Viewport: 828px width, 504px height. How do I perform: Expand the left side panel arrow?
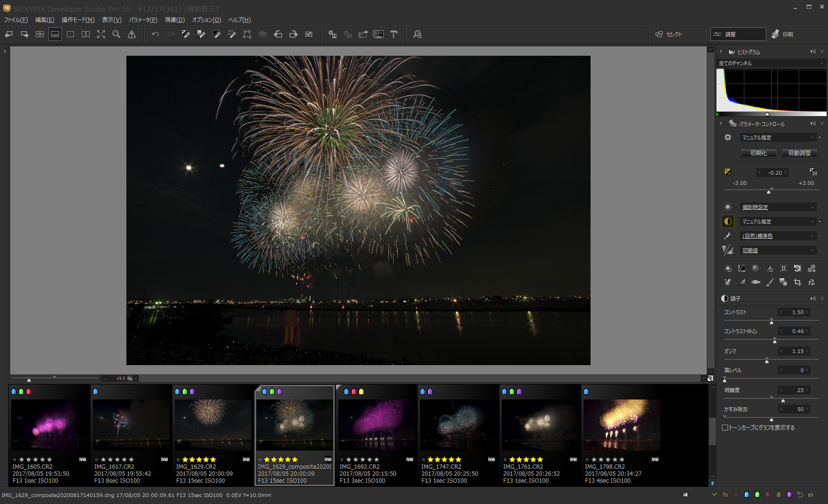click(x=5, y=51)
